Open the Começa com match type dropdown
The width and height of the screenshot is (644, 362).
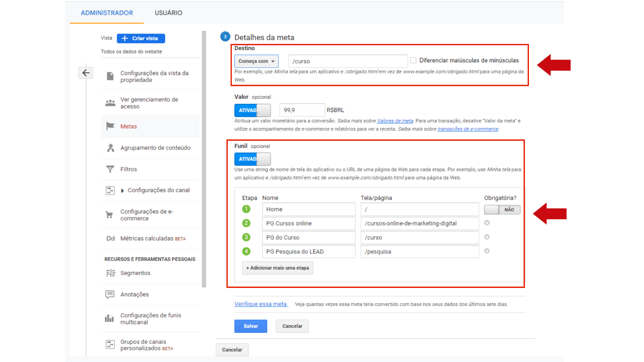256,61
